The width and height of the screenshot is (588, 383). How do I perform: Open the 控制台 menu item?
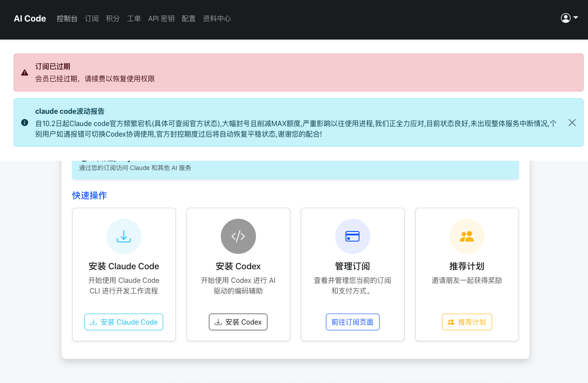pos(67,18)
